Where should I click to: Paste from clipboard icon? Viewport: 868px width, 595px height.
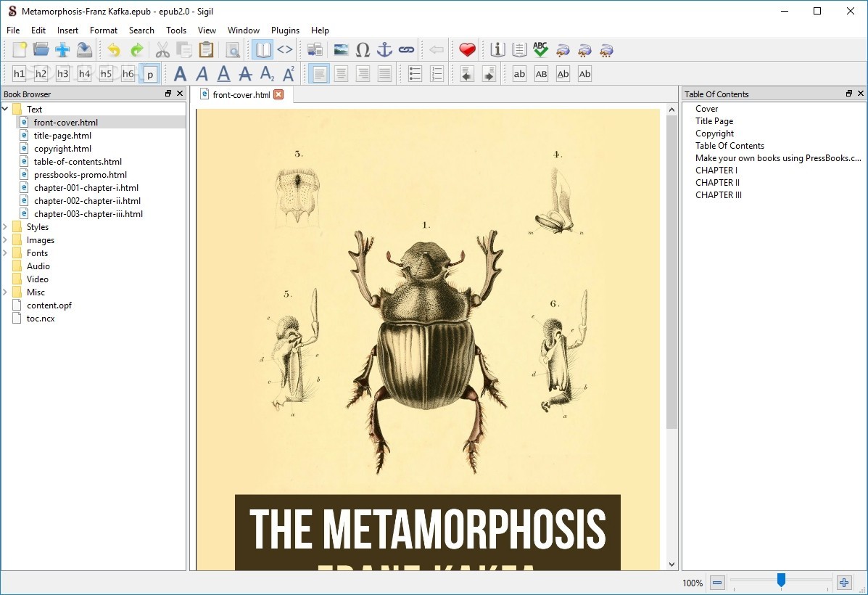(206, 50)
